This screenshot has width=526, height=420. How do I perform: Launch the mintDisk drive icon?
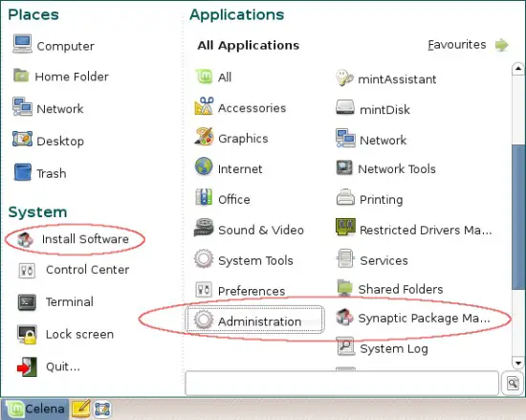coord(345,107)
